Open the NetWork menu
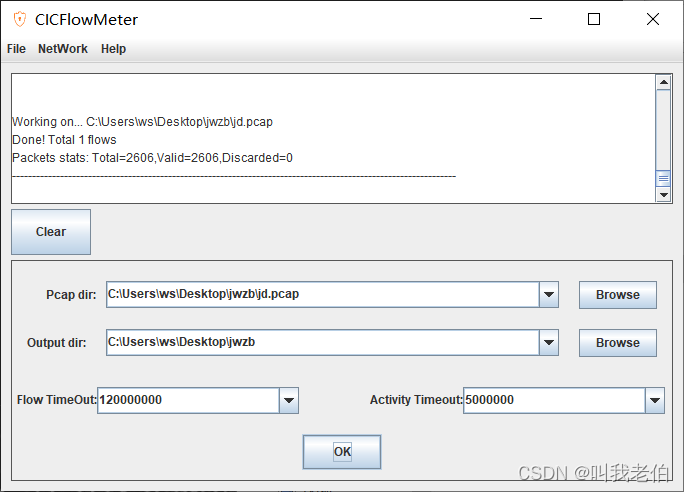 63,49
